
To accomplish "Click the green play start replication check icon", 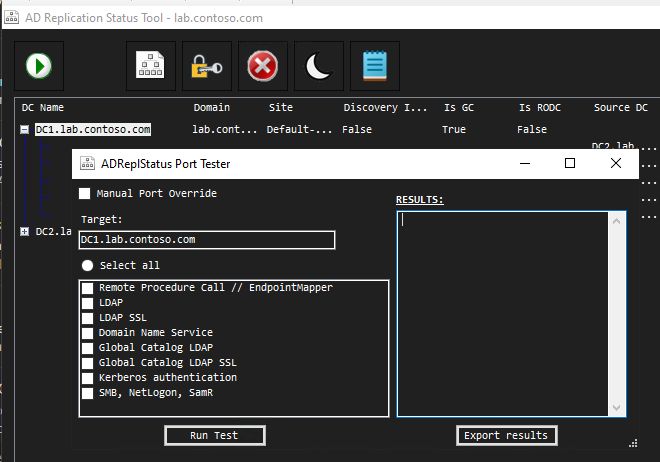I will pos(39,66).
